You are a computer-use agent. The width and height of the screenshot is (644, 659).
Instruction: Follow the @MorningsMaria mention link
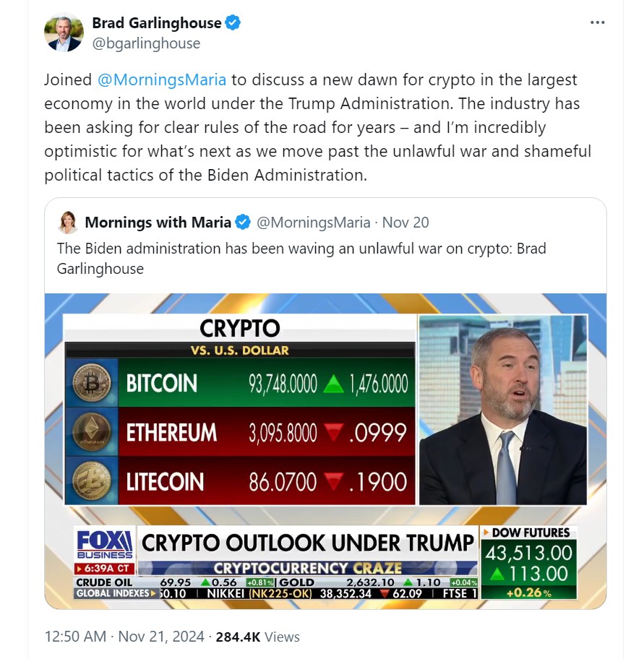pos(162,80)
